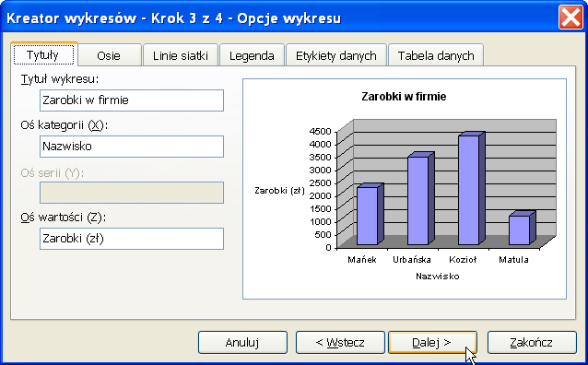588x365 pixels.
Task: Click the 'Tytuł wykresu:' label
Action: [60, 79]
